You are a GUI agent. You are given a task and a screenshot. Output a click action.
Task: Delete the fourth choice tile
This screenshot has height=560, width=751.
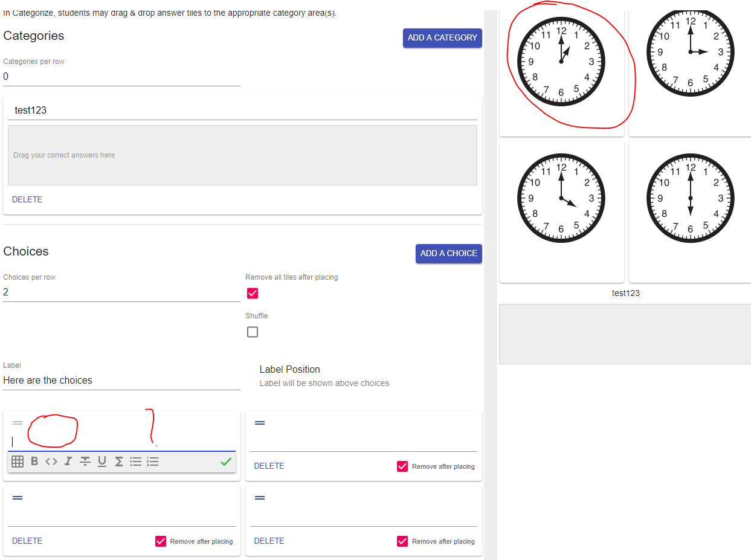coord(269,541)
